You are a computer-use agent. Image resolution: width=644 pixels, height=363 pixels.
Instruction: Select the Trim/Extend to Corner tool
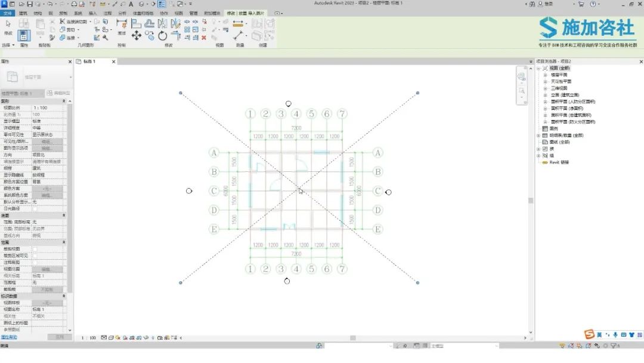pyautogui.click(x=176, y=36)
